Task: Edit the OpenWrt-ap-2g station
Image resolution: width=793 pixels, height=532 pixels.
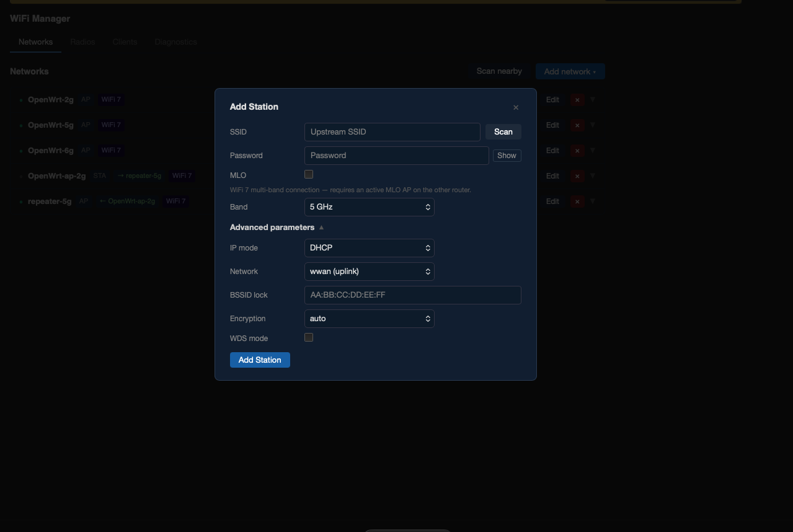Action: (552, 176)
